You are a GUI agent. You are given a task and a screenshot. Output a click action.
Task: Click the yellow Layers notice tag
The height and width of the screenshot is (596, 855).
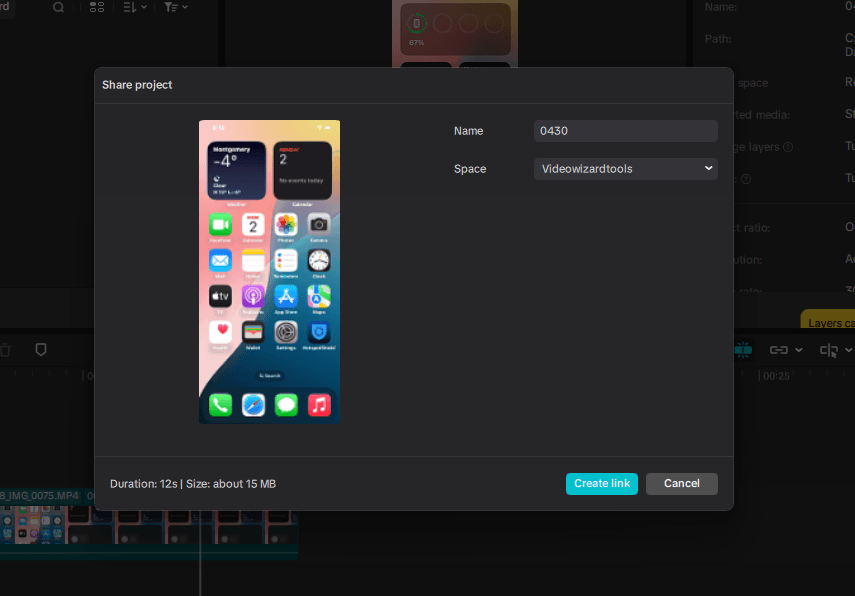pyautogui.click(x=828, y=320)
